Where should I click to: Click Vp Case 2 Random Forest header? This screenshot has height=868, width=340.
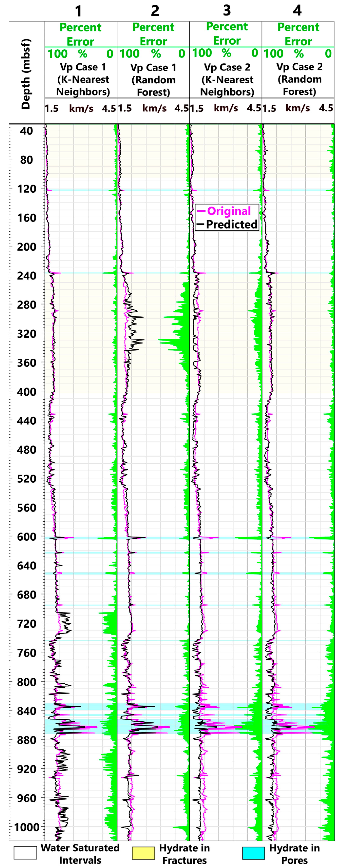tap(299, 79)
